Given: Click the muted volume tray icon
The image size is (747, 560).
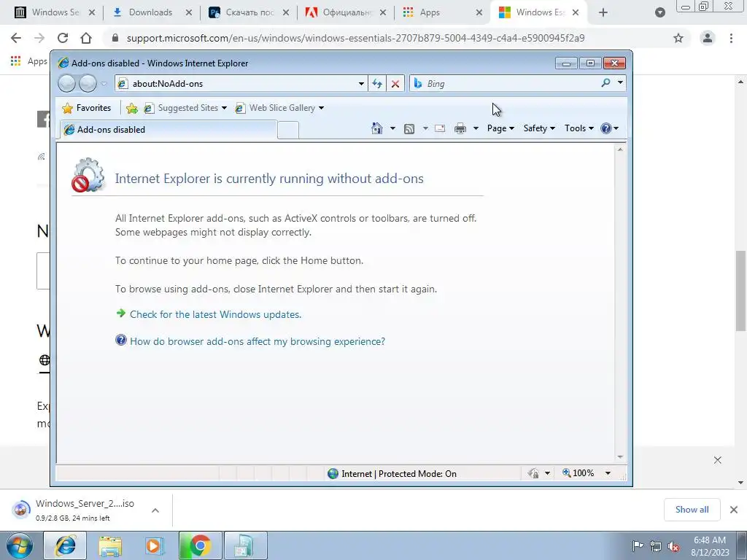Looking at the screenshot, I should 673,547.
